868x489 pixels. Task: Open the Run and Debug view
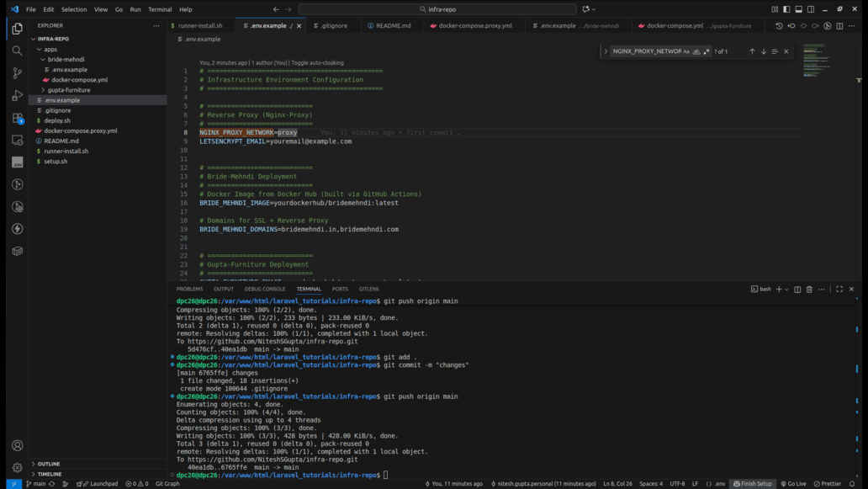[17, 95]
